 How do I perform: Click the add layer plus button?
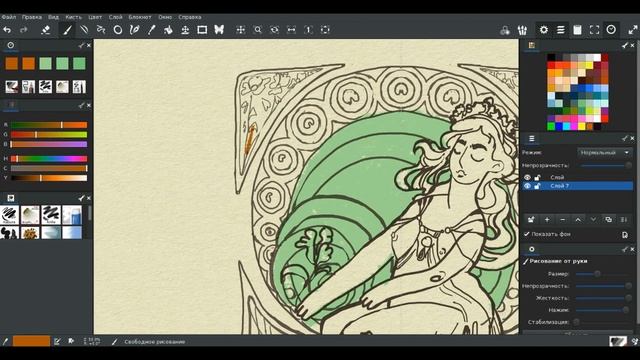[x=547, y=220]
